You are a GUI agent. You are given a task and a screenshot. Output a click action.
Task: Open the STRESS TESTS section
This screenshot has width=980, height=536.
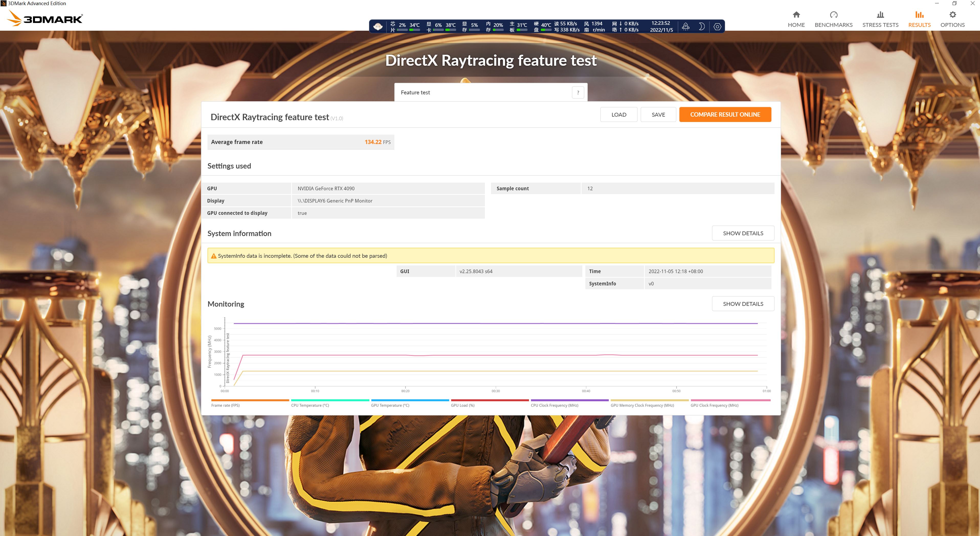click(880, 19)
